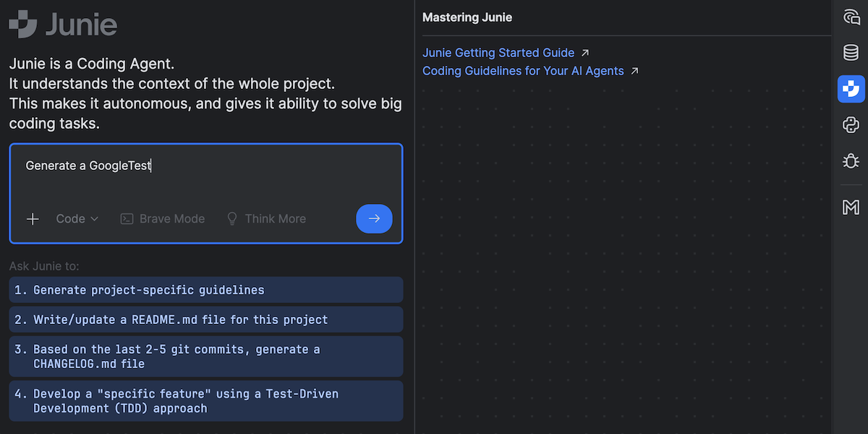This screenshot has width=868, height=434.
Task: Open the Junie Getting Started Guide link
Action: click(498, 53)
